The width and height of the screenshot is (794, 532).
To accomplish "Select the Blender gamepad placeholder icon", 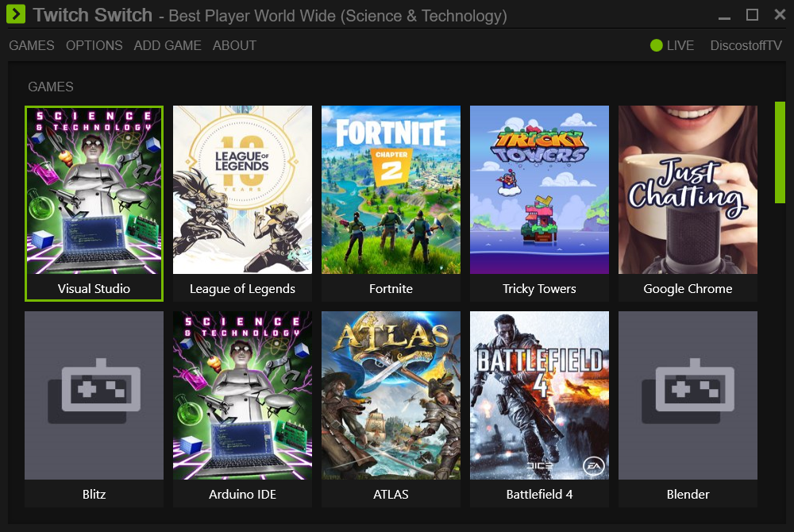I will point(688,390).
